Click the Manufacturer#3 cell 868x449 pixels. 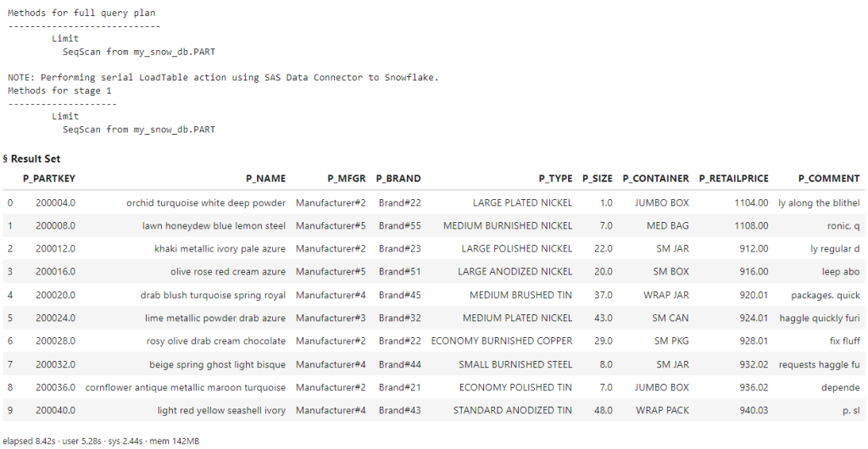[331, 319]
